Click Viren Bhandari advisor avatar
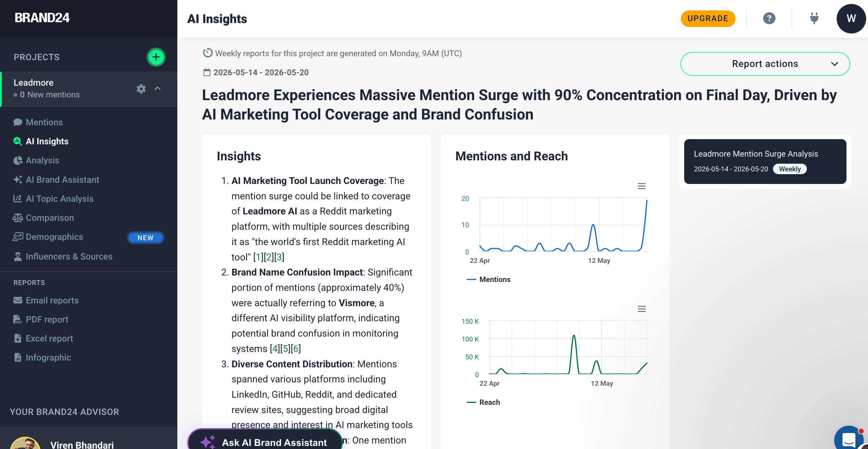868x449 pixels. point(25,443)
